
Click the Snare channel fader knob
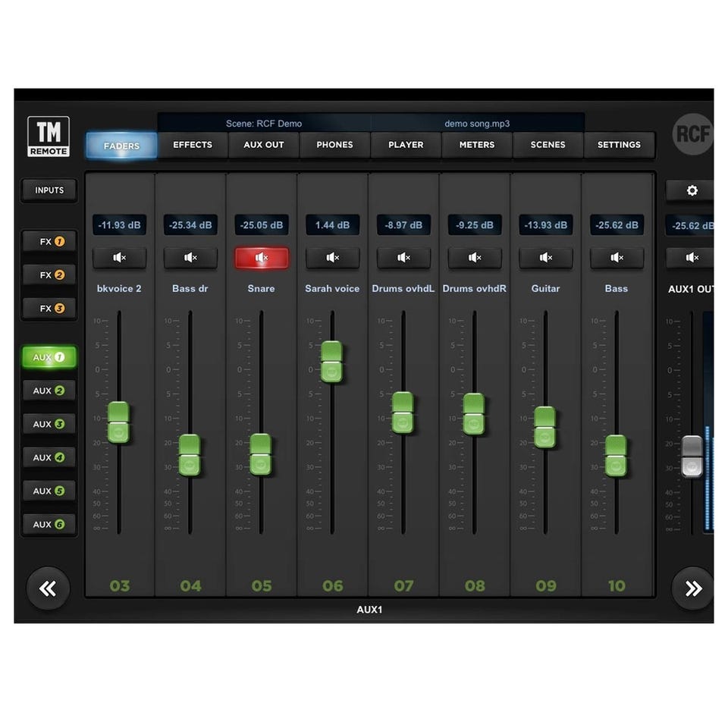pos(260,454)
